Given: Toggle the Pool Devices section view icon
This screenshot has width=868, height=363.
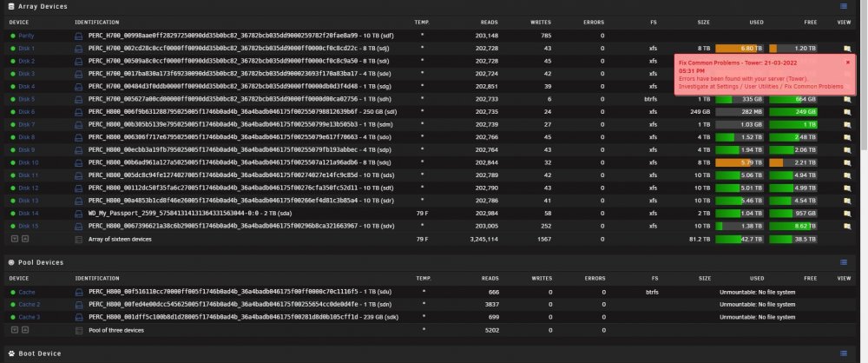Looking at the screenshot, I should pyautogui.click(x=843, y=262).
